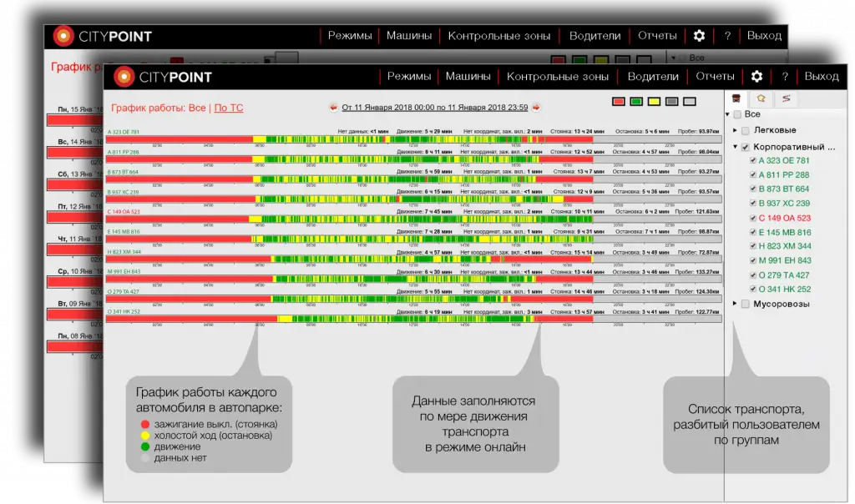Toggle the Мусоровозы group checkbox
Screen dimensions: 855x504
(746, 305)
